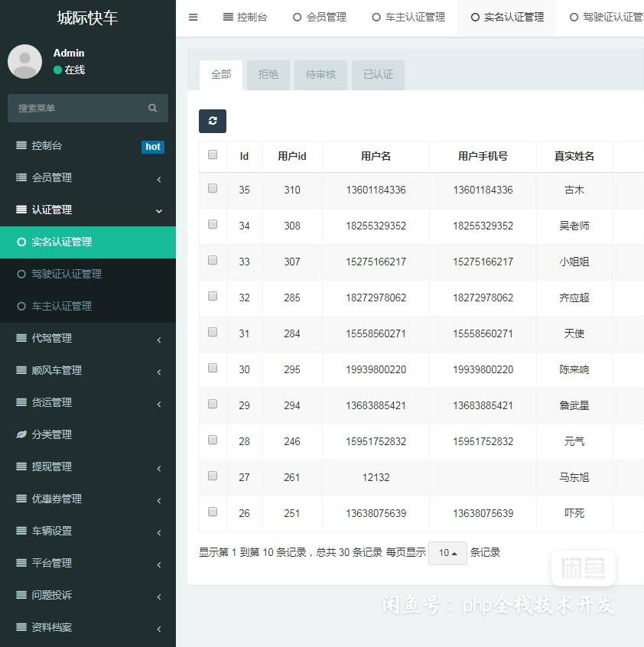This screenshot has height=647, width=644.
Task: Tick the select-all checkbox in table header
Action: tap(213, 154)
